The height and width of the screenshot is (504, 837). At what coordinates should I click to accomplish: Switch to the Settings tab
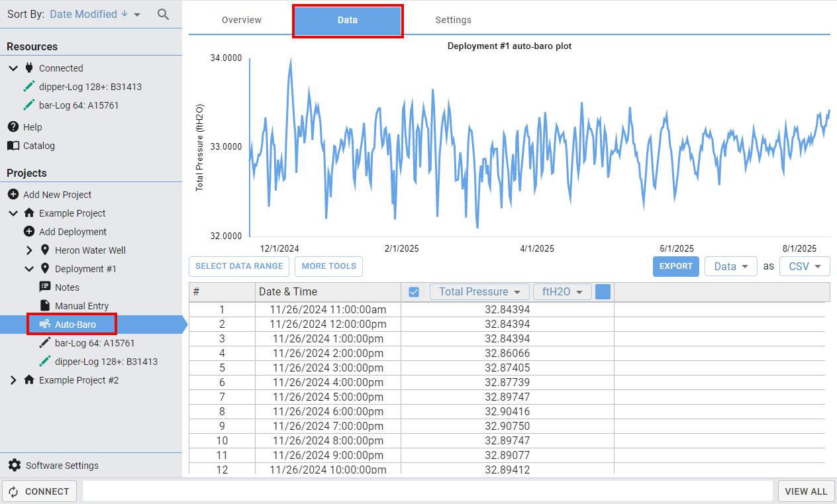454,20
